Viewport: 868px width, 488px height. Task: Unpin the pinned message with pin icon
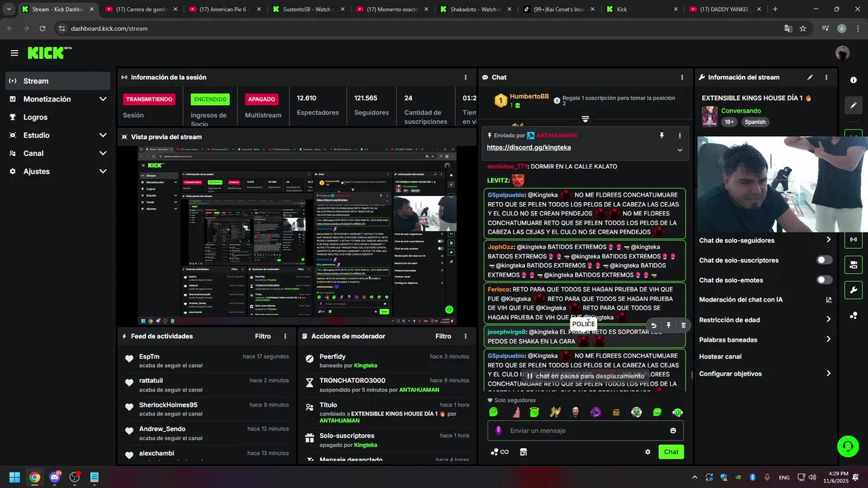click(x=662, y=136)
